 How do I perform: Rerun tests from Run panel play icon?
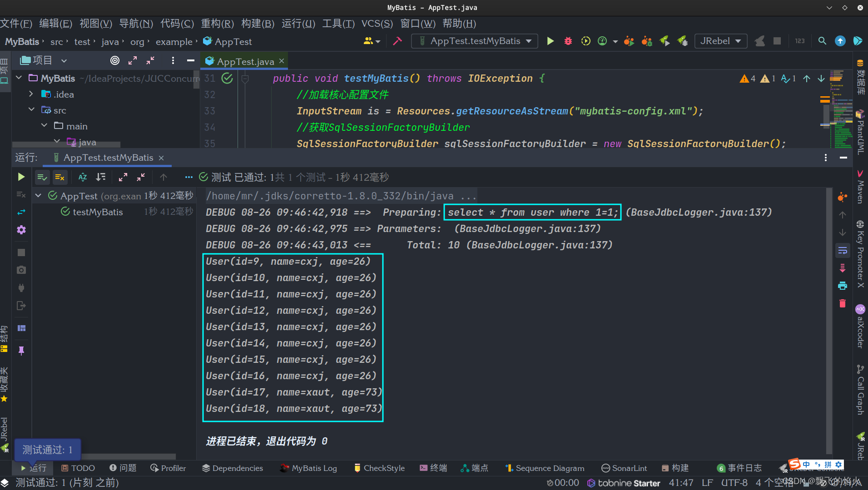tap(21, 177)
